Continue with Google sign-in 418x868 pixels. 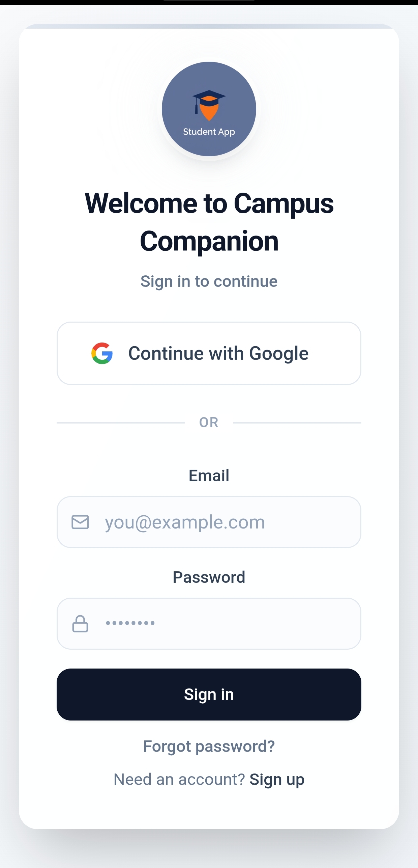209,353
